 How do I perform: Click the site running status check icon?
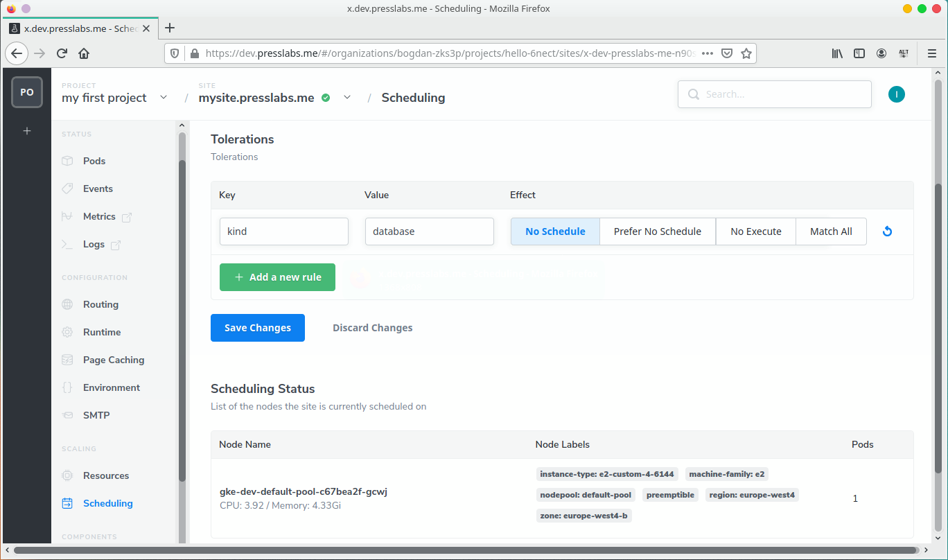point(326,98)
